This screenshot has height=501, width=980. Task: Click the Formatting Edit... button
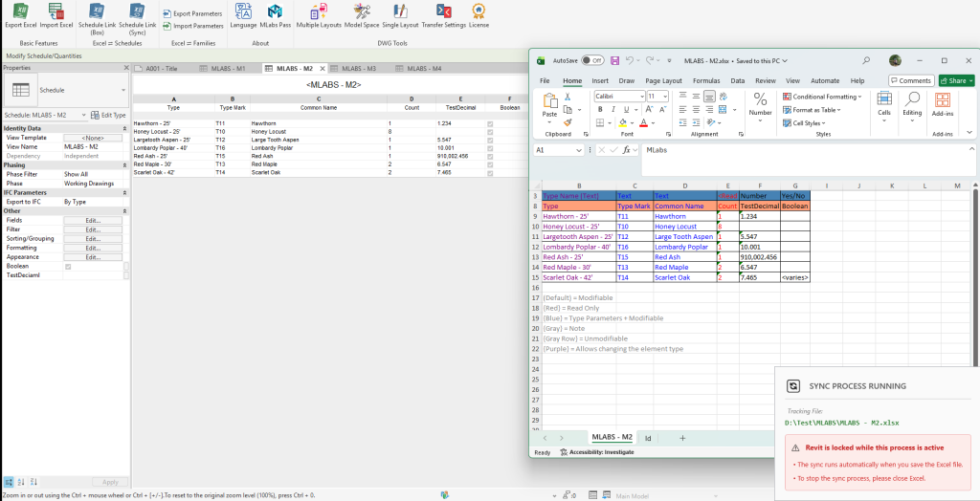[93, 248]
